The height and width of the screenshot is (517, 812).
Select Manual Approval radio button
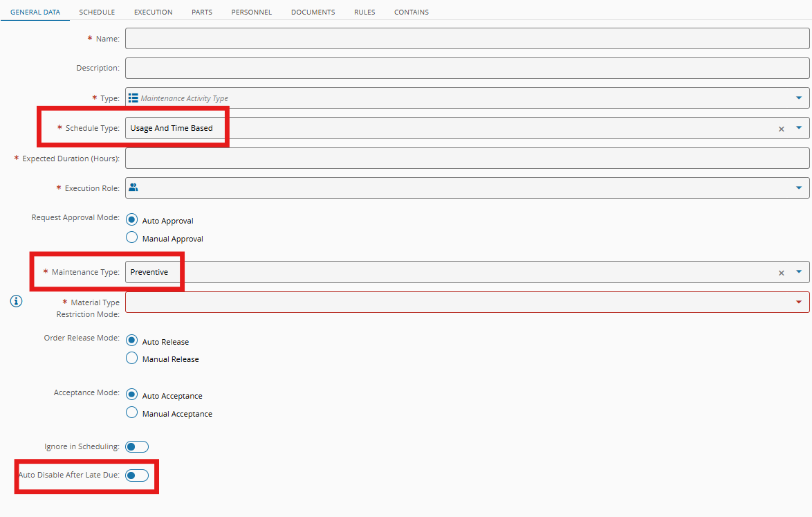[x=132, y=238]
